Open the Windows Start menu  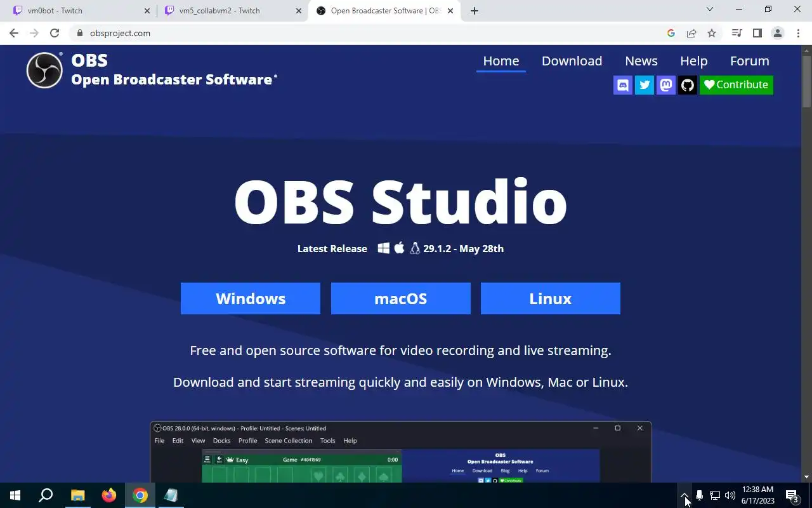15,495
